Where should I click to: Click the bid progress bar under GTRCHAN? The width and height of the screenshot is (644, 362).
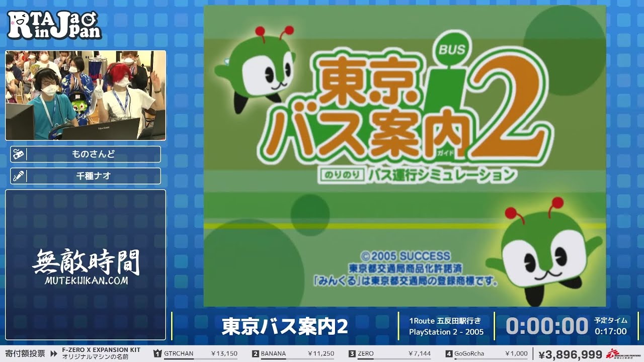point(200,358)
